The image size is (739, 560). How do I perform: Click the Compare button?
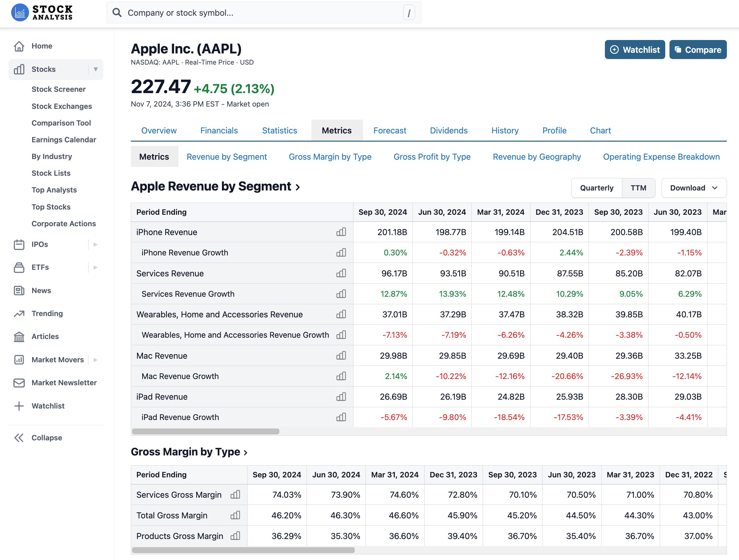tap(698, 50)
